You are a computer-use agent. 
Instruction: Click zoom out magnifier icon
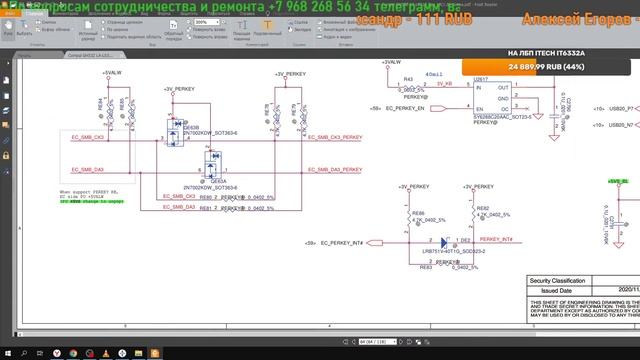tap(189, 22)
